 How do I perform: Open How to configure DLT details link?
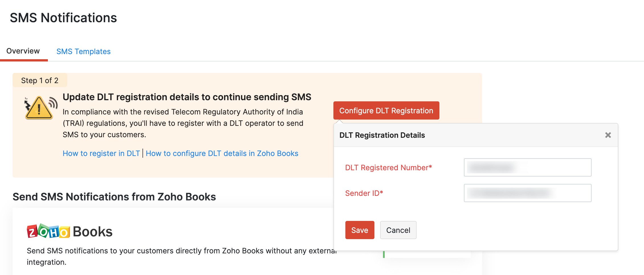coord(222,153)
